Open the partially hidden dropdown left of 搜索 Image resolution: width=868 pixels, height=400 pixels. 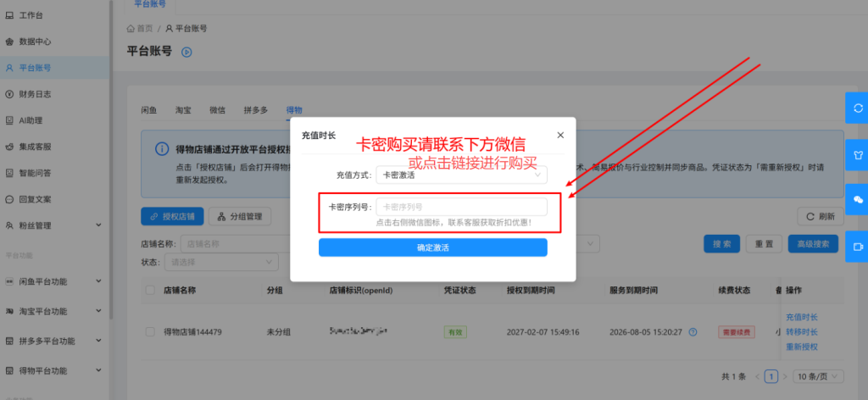click(588, 243)
